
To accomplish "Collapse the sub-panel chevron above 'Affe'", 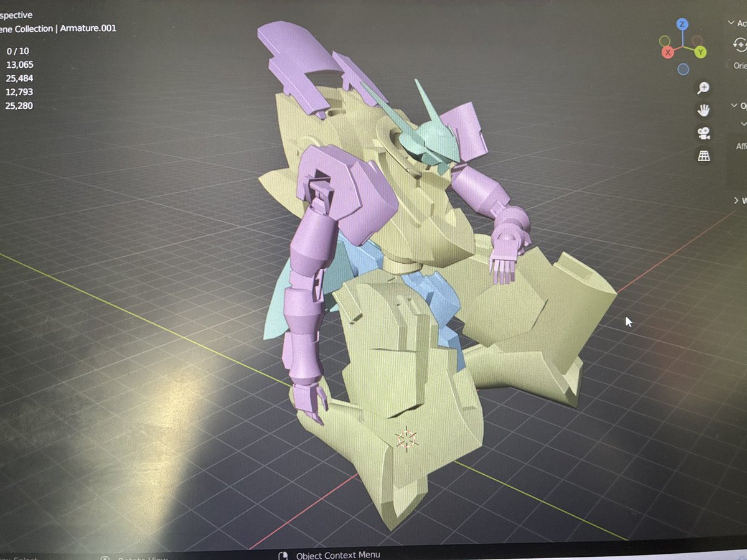I will pos(745,124).
